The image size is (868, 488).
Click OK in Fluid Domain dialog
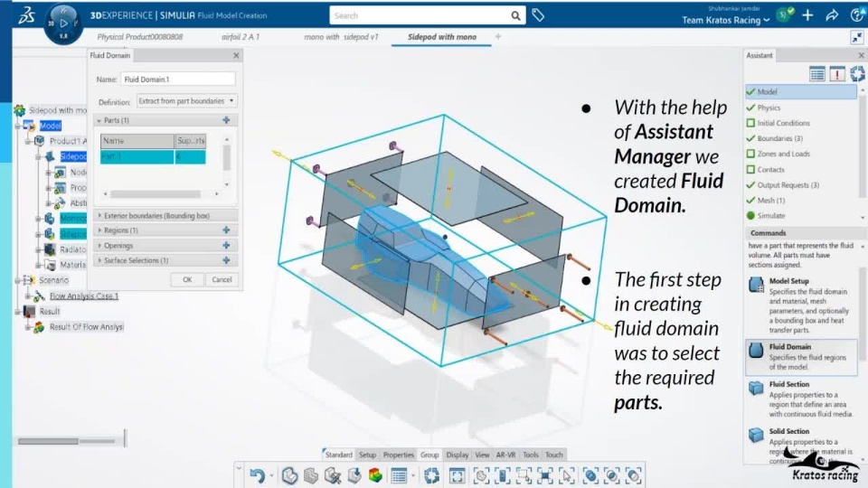point(187,280)
